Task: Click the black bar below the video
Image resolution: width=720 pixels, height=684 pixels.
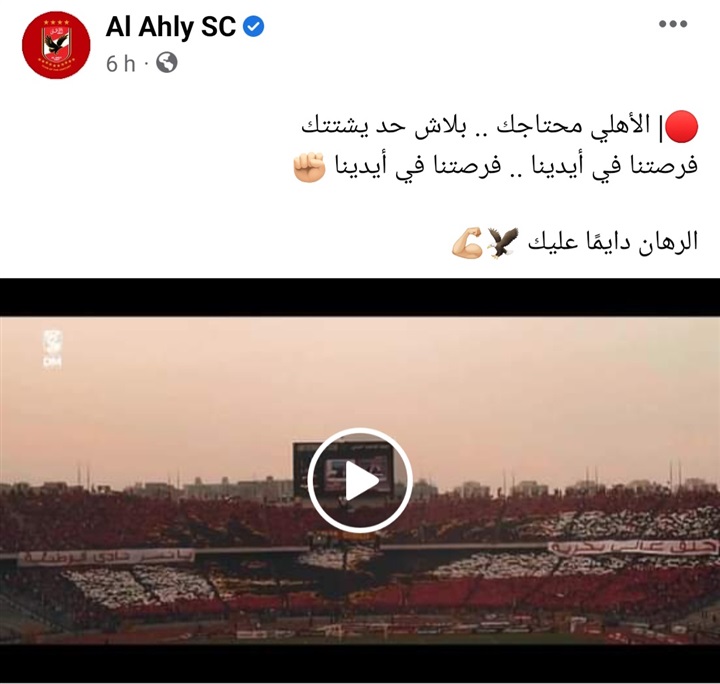Action: click(x=360, y=664)
